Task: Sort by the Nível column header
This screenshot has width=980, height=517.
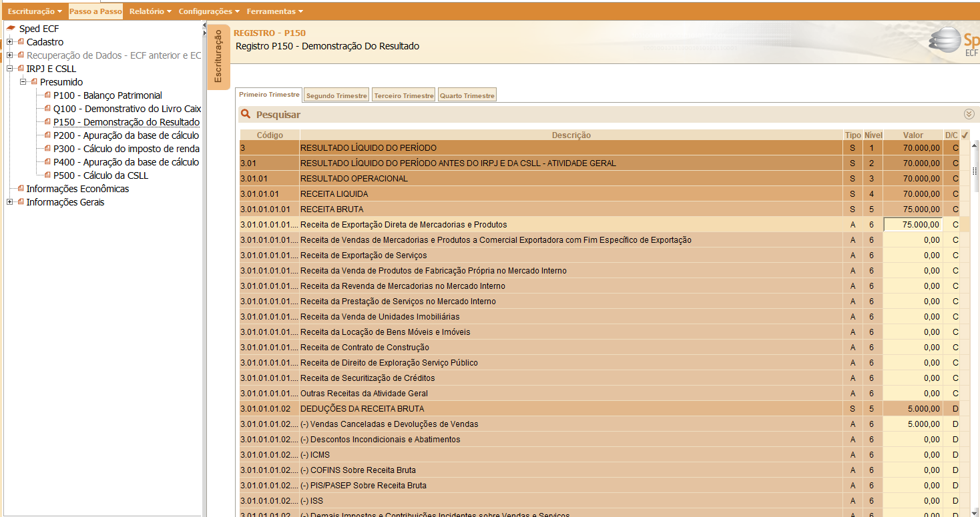Action: tap(873, 135)
